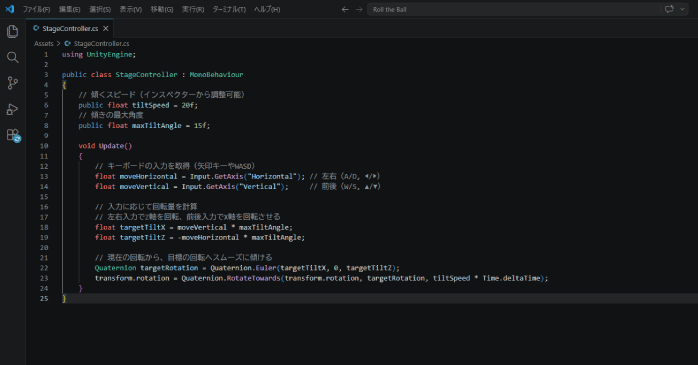This screenshot has width=698, height=365.
Task: Open the 実行(R) menu
Action: 193,9
